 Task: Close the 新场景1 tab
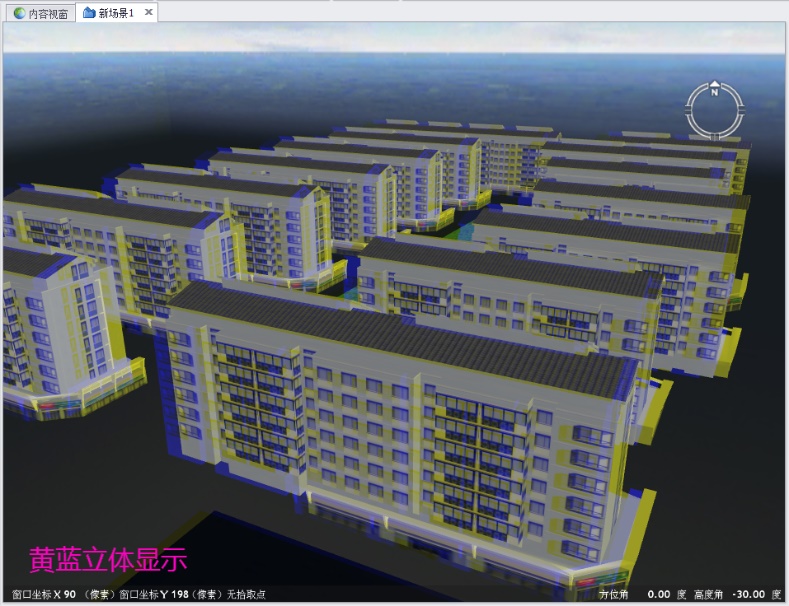[x=148, y=12]
